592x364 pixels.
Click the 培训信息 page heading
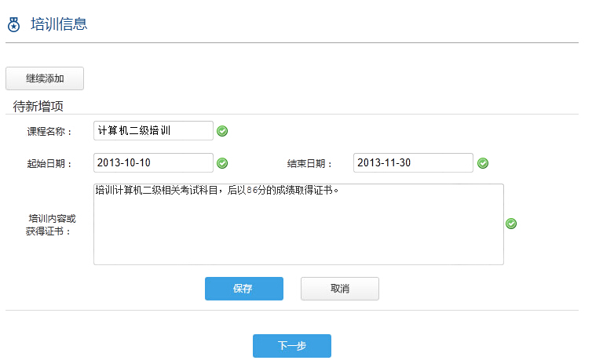tap(59, 24)
